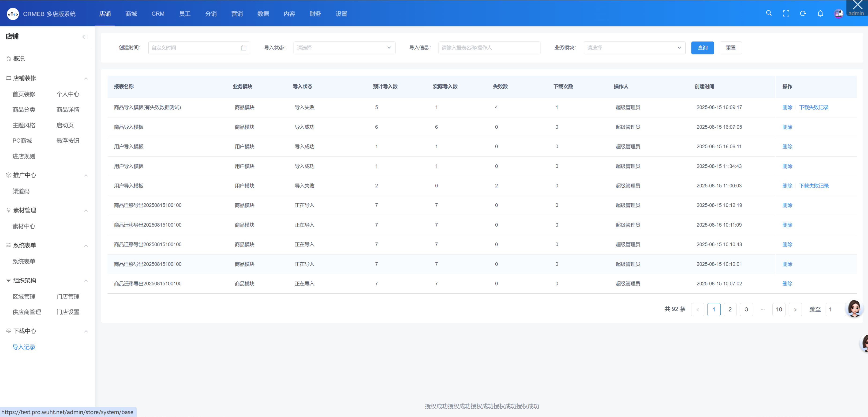Open the customer service avatar icon
Screen dimensions: 868x417
pos(854,308)
